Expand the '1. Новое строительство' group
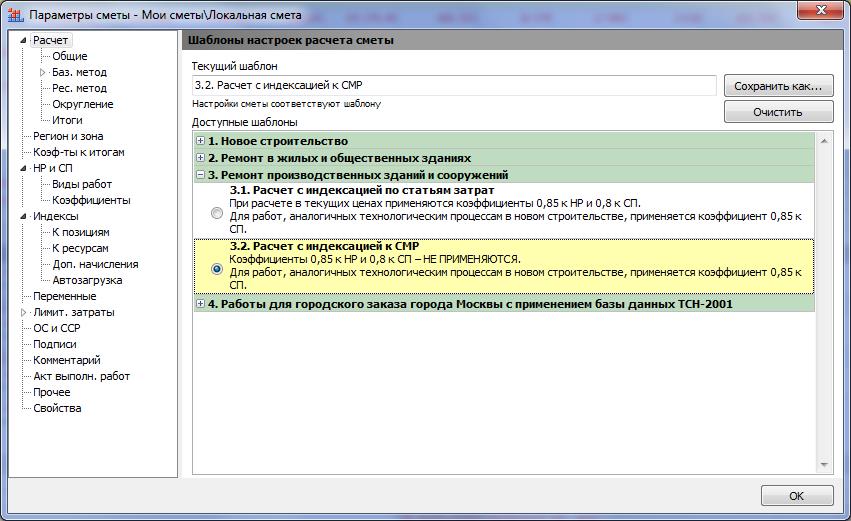Image resolution: width=851 pixels, height=521 pixels. (x=201, y=141)
